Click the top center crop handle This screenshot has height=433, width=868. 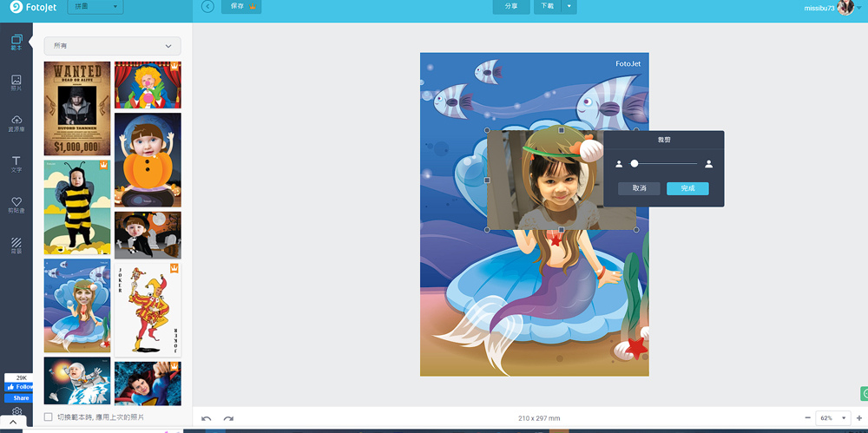coord(562,130)
